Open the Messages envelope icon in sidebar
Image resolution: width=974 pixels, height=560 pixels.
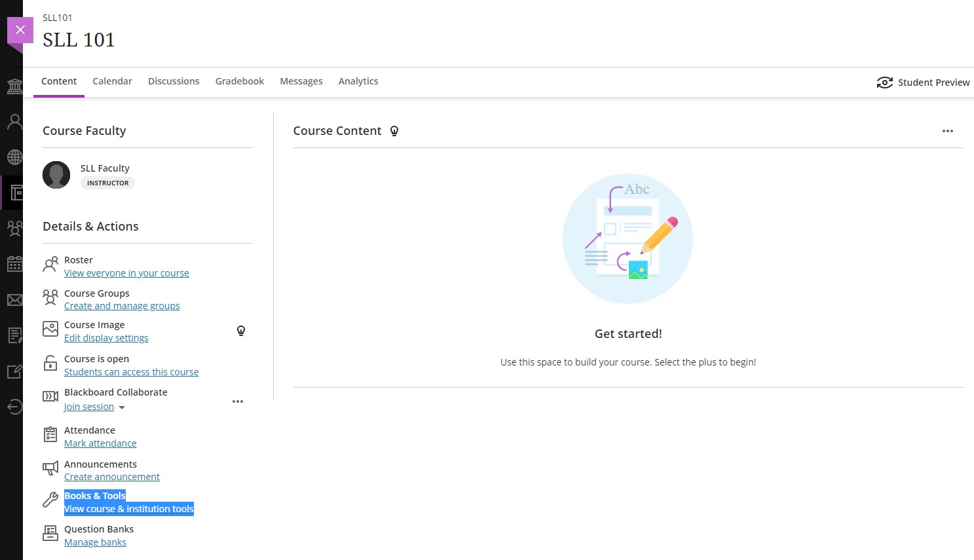tap(14, 300)
